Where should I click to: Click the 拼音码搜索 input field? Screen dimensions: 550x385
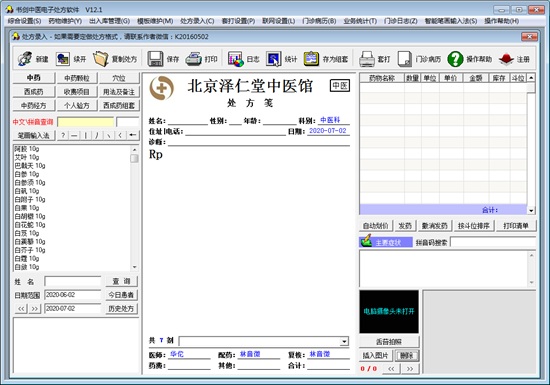[x=493, y=242]
